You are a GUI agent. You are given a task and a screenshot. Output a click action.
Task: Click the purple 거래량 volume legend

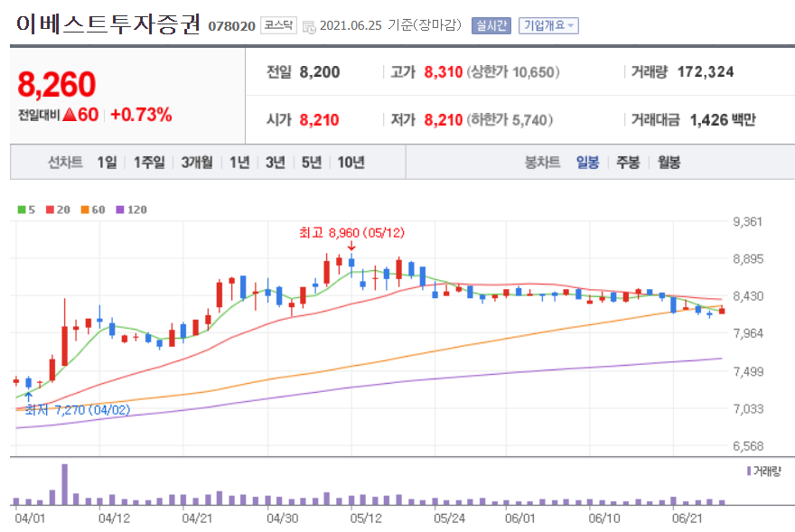(x=764, y=471)
